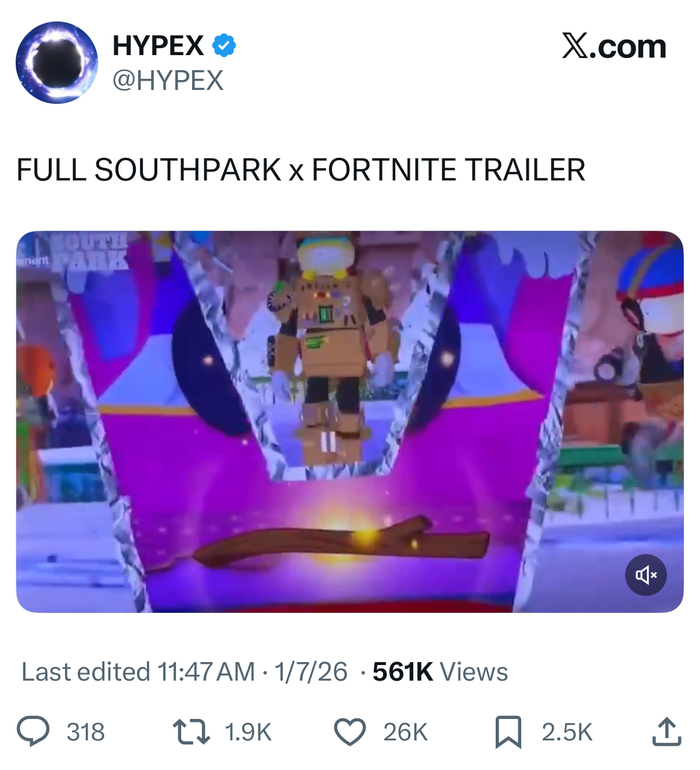The height and width of the screenshot is (770, 700).
Task: Play the South Park Fortnite trailer video
Action: [350, 422]
